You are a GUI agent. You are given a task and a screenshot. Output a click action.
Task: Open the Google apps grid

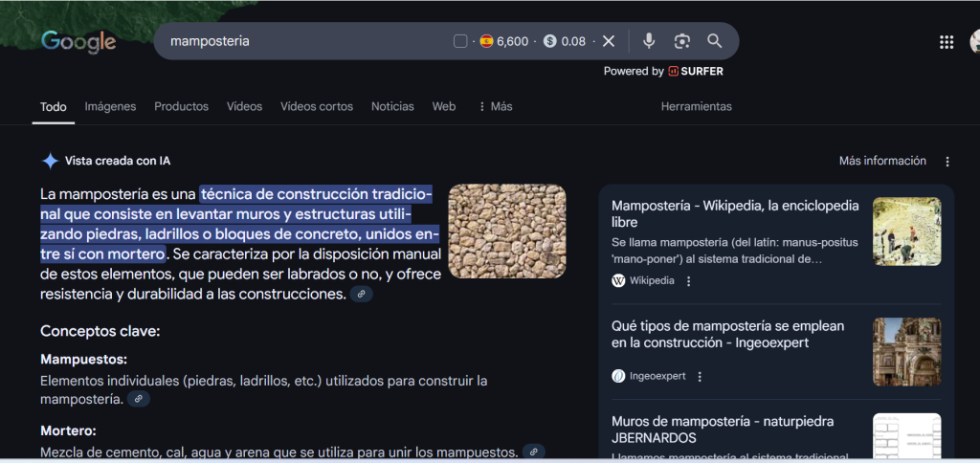pyautogui.click(x=947, y=41)
